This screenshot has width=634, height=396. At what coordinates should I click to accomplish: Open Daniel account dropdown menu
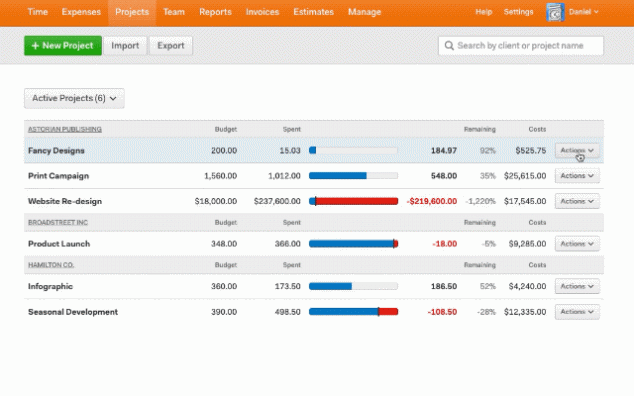tap(583, 12)
